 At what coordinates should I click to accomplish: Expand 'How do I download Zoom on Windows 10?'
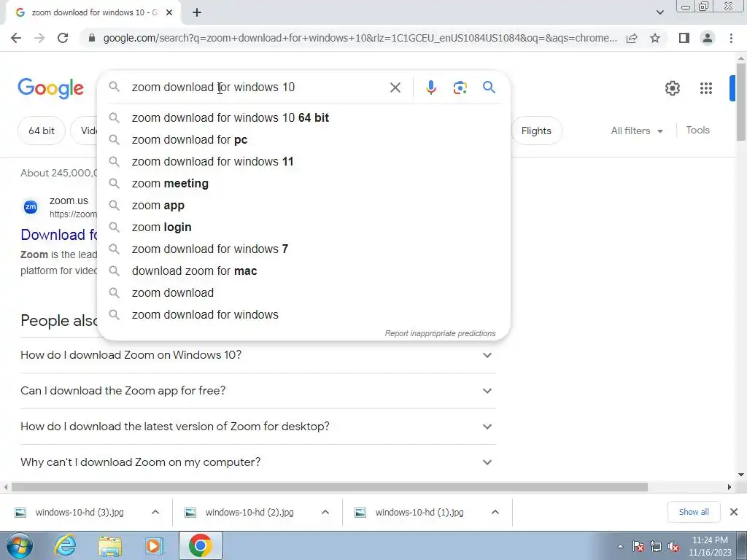(258, 355)
